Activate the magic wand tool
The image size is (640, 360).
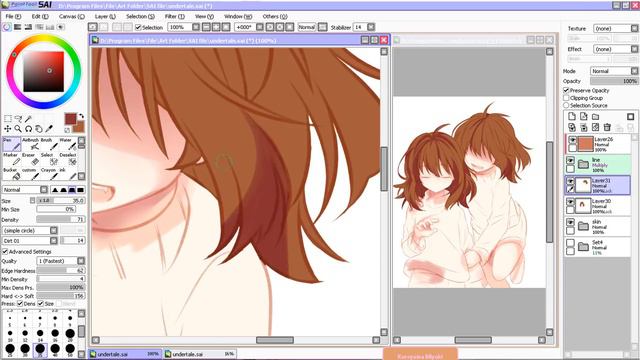[28, 118]
